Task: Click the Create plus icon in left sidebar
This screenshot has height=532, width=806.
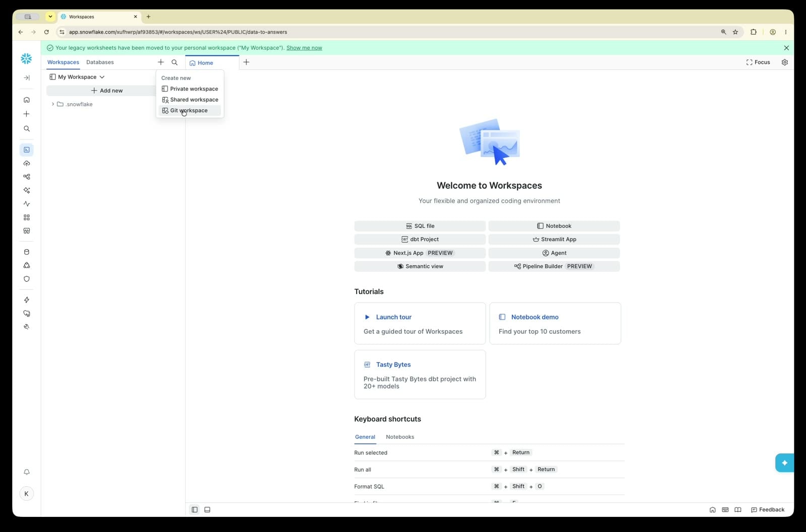Action: coord(27,114)
